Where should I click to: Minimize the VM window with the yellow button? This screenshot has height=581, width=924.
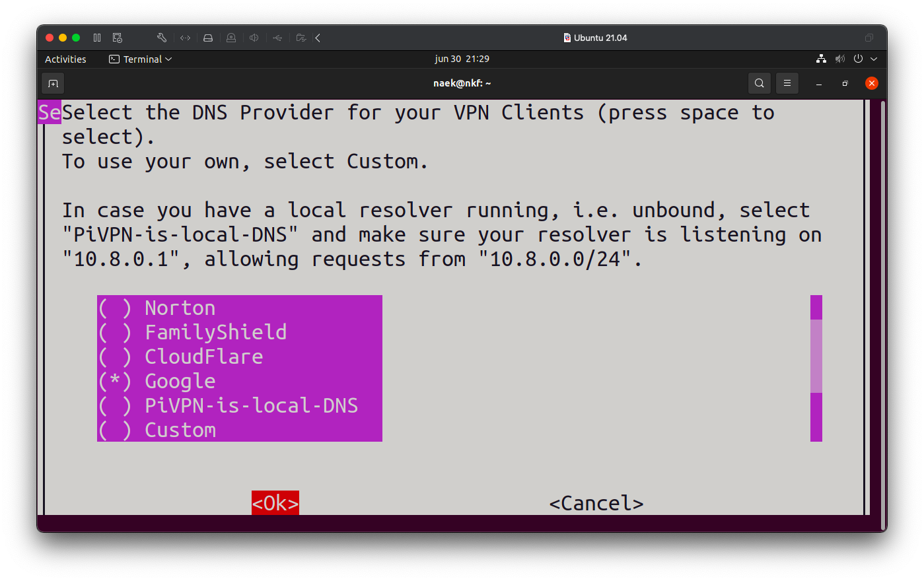pyautogui.click(x=63, y=38)
